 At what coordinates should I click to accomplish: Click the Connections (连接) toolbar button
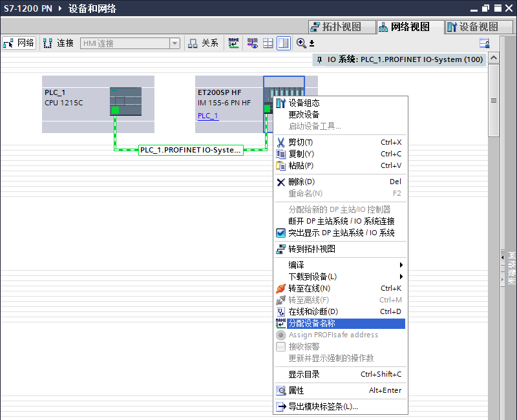(x=58, y=43)
